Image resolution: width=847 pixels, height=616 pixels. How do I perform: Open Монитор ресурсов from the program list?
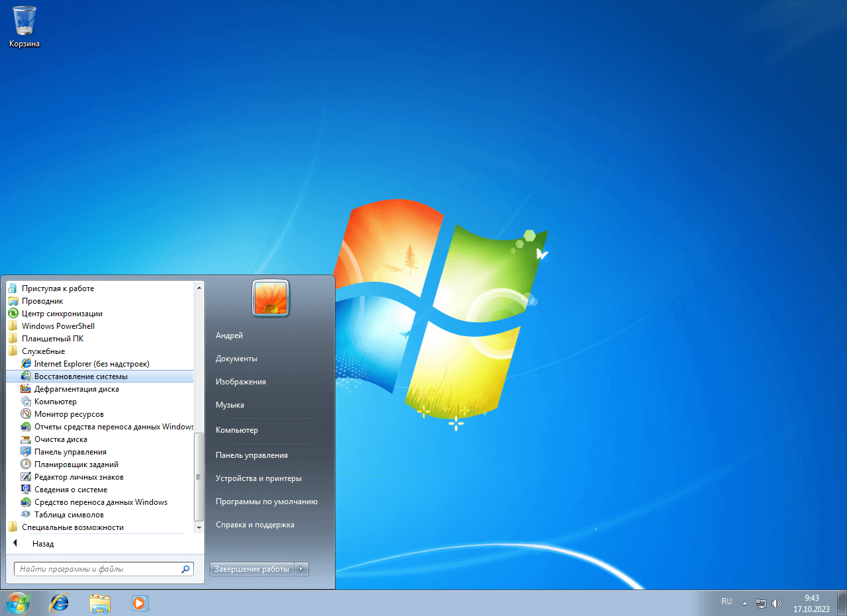pos(69,414)
